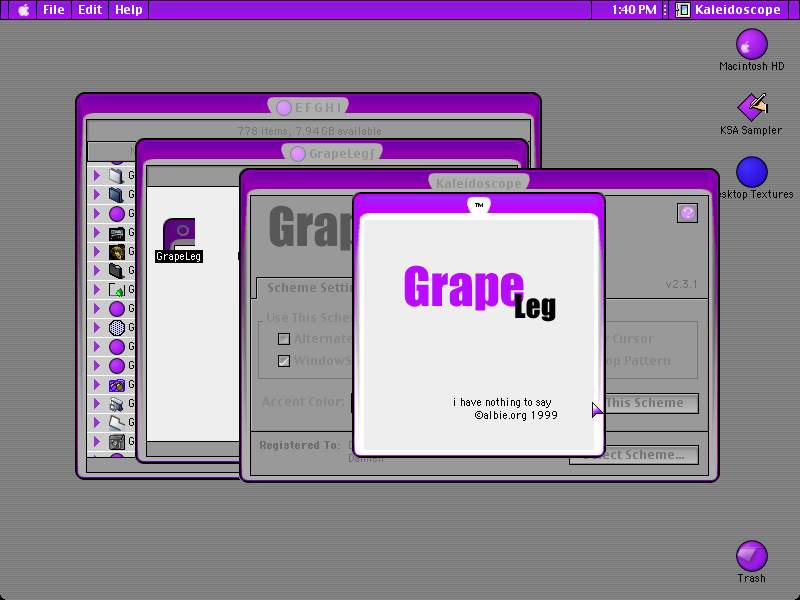Expand the light gray folder row triangle
The image size is (800, 600).
96,176
